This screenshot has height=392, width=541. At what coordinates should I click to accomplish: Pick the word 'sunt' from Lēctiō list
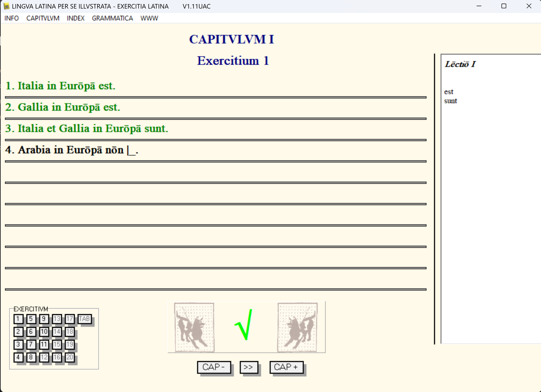point(450,101)
